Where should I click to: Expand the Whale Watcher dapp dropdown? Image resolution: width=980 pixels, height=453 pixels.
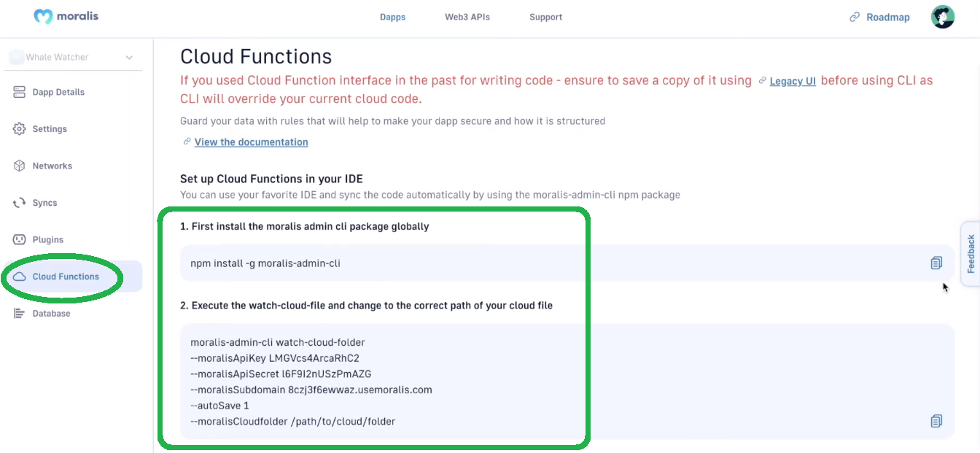73,57
